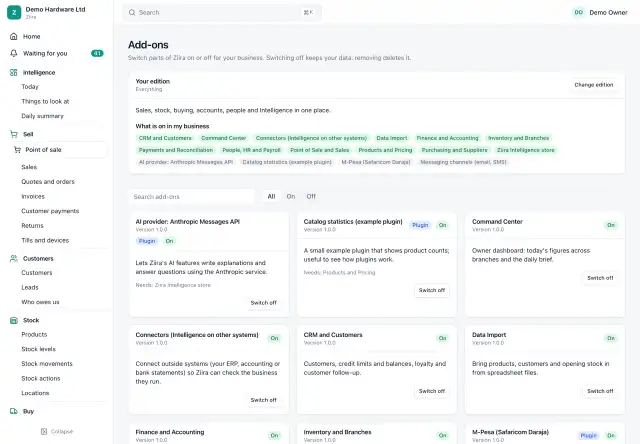Viewport: 640px width, 444px height.
Task: Open Home via its house icon
Action: point(13,36)
